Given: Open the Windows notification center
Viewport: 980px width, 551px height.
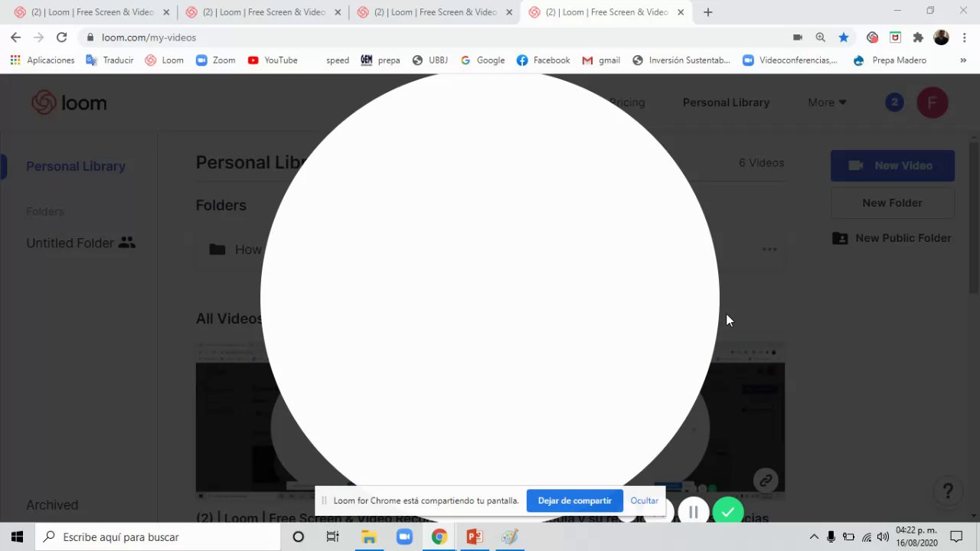Looking at the screenshot, I should click(x=956, y=537).
